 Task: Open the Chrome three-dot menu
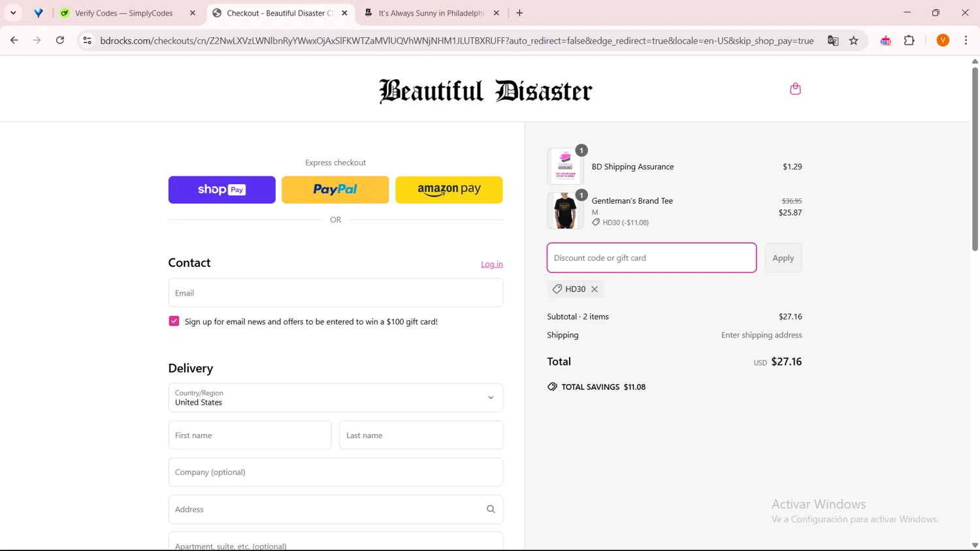pos(966,40)
